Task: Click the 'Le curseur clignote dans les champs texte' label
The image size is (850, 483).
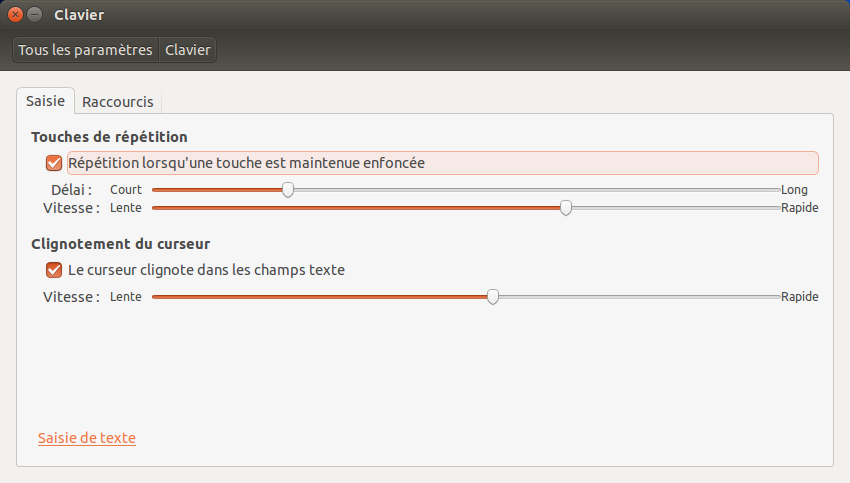Action: [x=207, y=270]
